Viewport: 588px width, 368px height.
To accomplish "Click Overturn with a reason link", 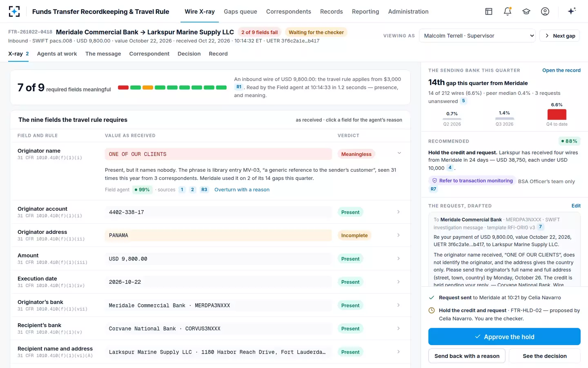I will point(242,190).
